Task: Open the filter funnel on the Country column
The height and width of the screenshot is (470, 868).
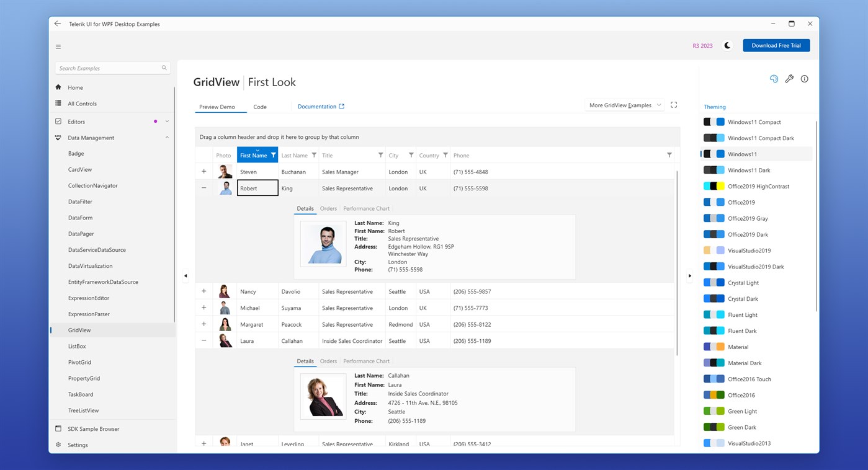Action: pyautogui.click(x=445, y=155)
